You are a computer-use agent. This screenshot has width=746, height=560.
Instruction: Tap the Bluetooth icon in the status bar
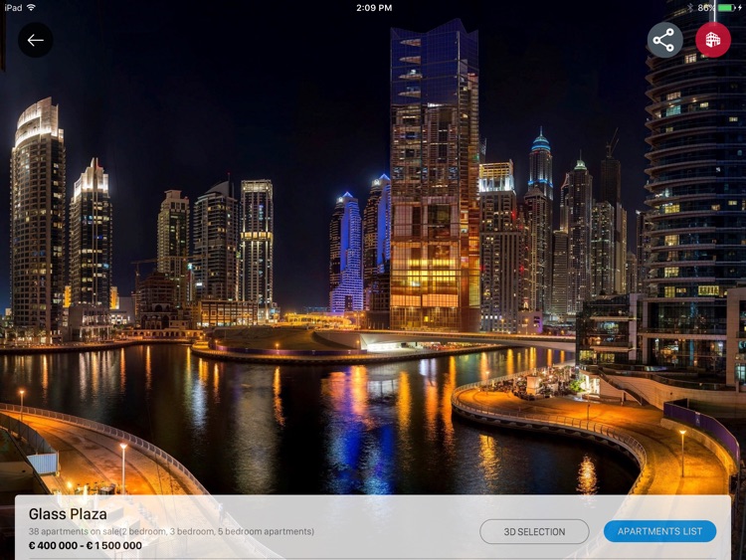coord(690,8)
